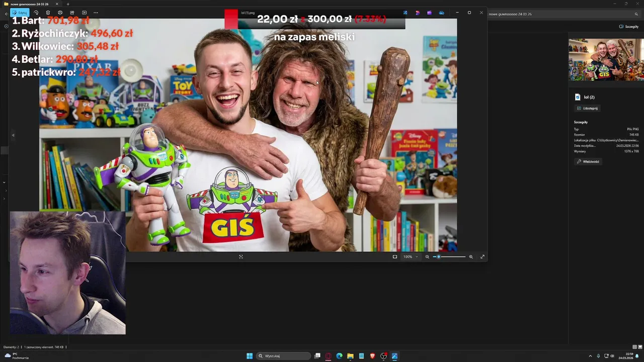Click the purple app icon in Photos title bar
Screen dimensions: 644x362
[x=429, y=13]
